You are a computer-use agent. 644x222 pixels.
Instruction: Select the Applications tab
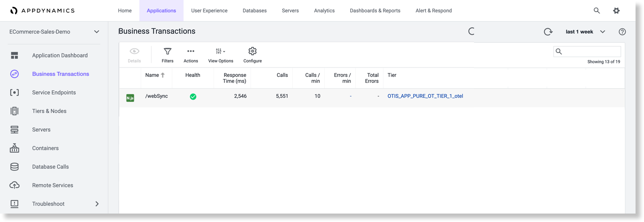click(x=161, y=11)
